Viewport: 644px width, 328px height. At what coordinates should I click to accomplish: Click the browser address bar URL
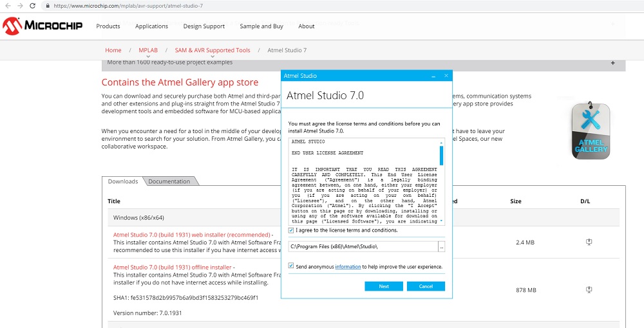(128, 6)
